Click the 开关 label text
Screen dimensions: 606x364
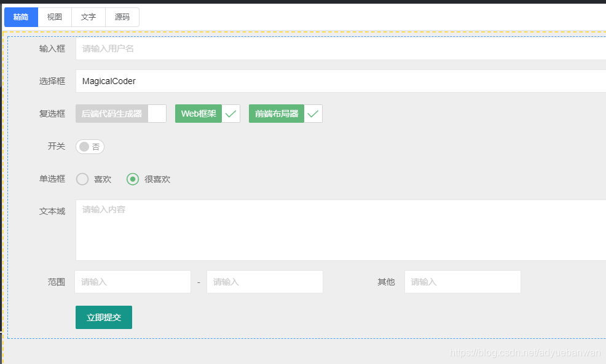57,146
